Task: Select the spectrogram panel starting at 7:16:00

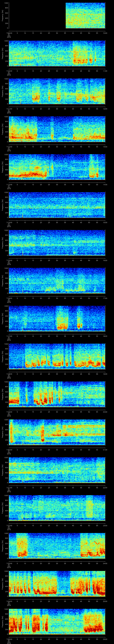Action: [x=57, y=280]
